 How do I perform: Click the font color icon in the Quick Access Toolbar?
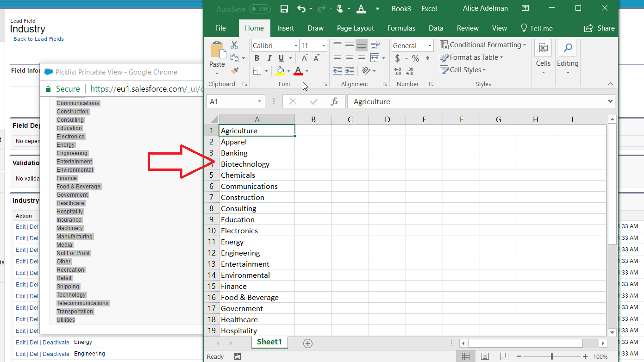(x=361, y=9)
